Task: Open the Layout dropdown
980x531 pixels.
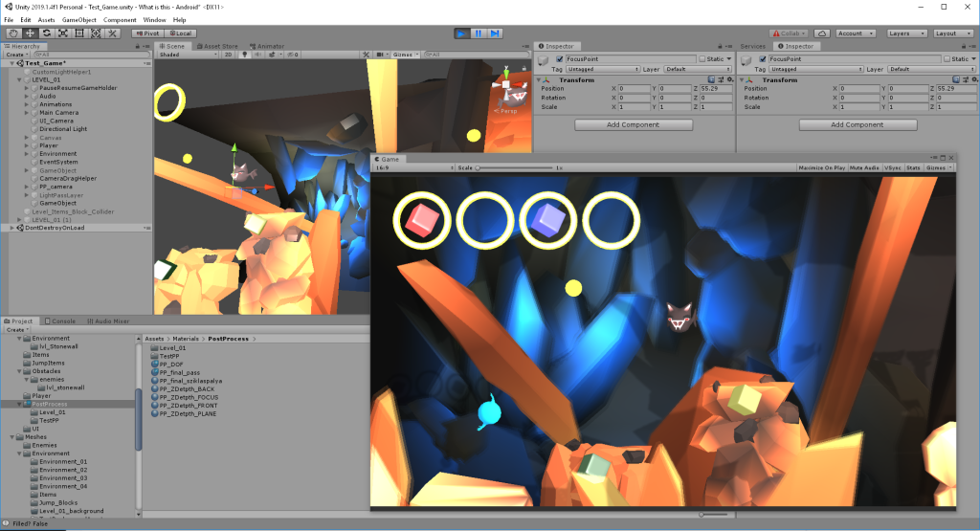Action: click(x=950, y=33)
